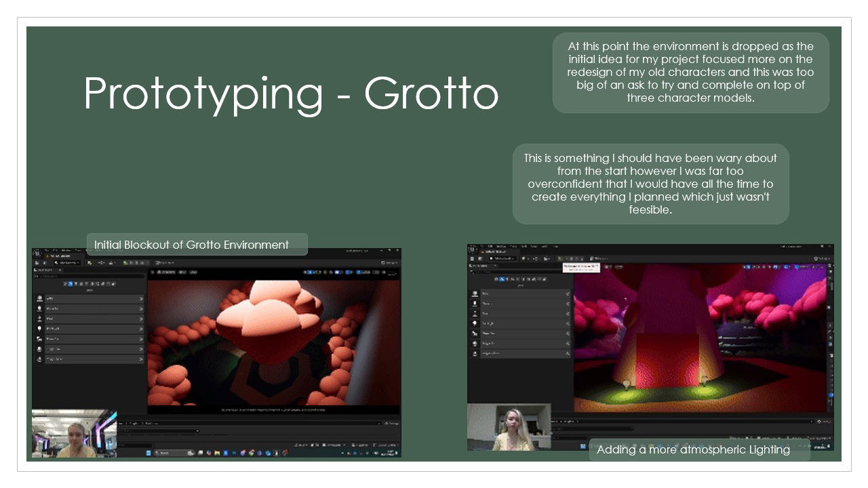Open Settings dropdown in right screenshot toolbar
The image size is (868, 488).
[821, 258]
